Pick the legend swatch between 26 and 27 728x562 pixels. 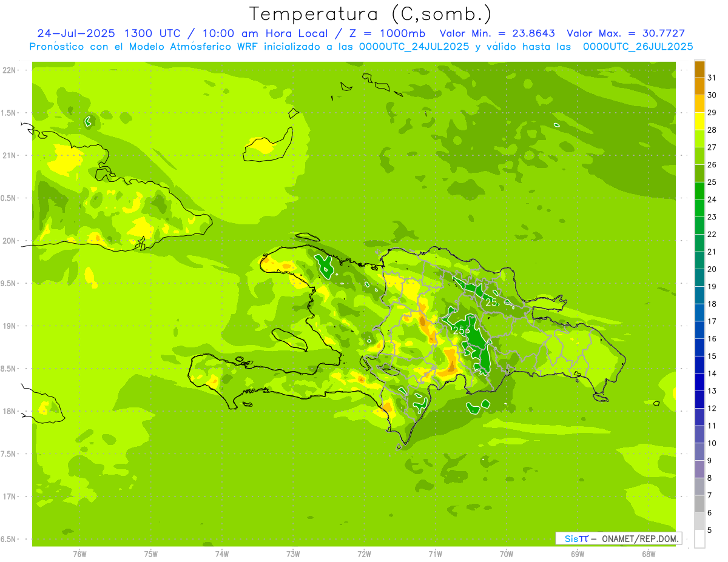pyautogui.click(x=699, y=156)
